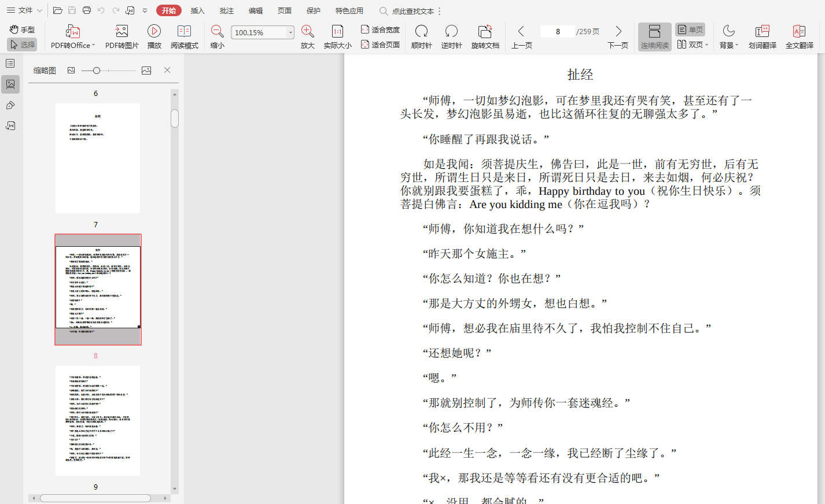Viewport: 825px width, 504px height.
Task: Go to 下一页 next page
Action: [618, 37]
